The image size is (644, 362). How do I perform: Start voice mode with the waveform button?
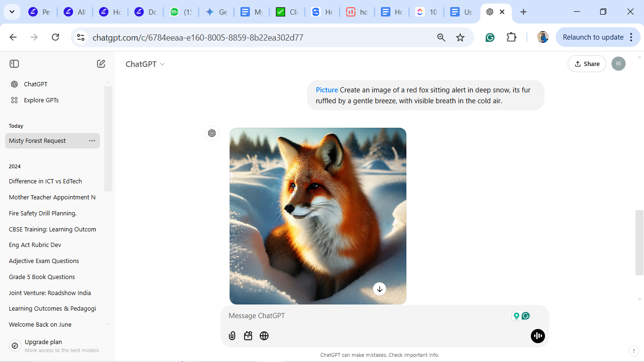[x=538, y=336]
